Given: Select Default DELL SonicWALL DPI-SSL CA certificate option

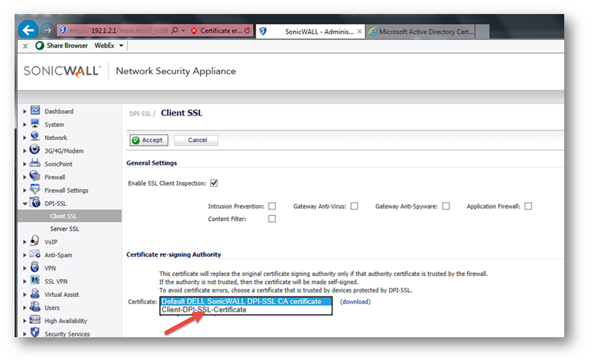Looking at the screenshot, I should click(x=246, y=302).
